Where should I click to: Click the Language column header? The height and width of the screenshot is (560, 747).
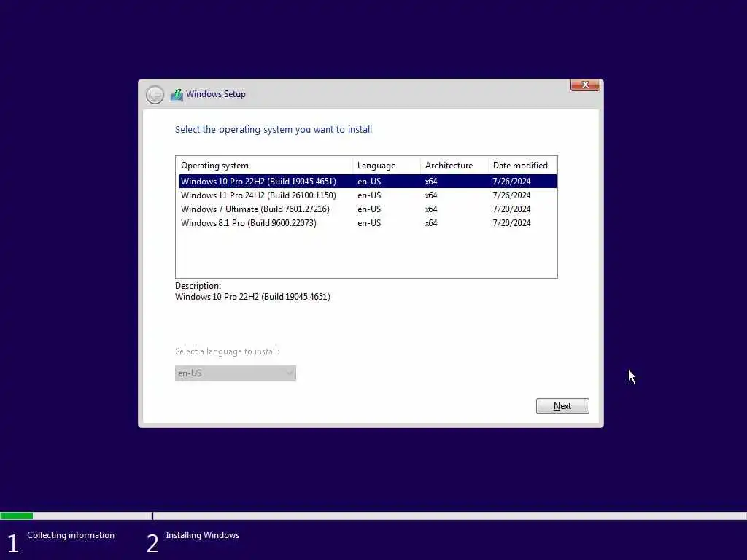[387, 166]
